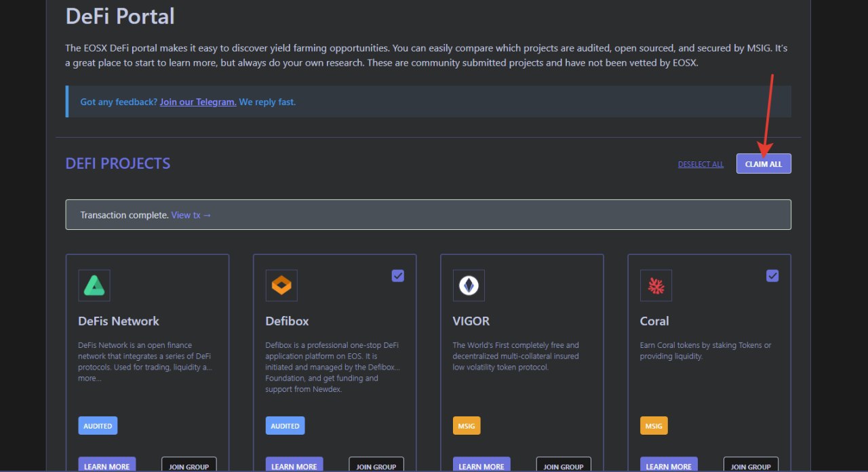The image size is (868, 472).
Task: Click Join Group on Coral card
Action: click(x=751, y=465)
